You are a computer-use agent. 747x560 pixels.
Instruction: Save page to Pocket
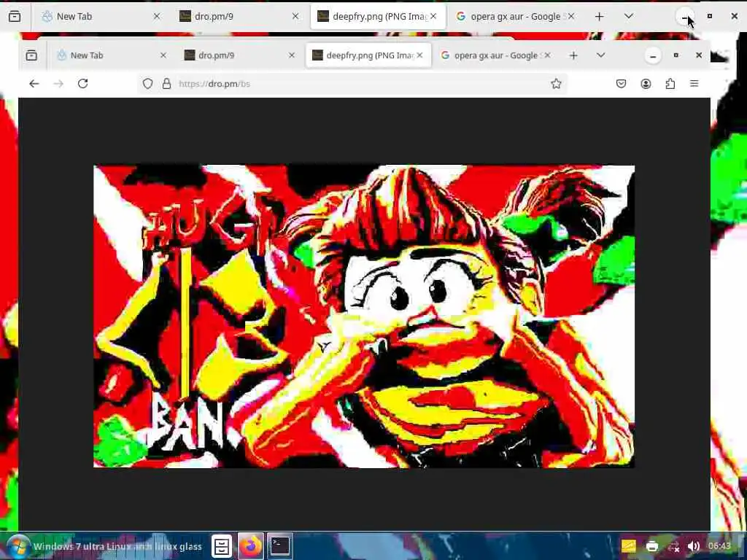[x=622, y=84]
